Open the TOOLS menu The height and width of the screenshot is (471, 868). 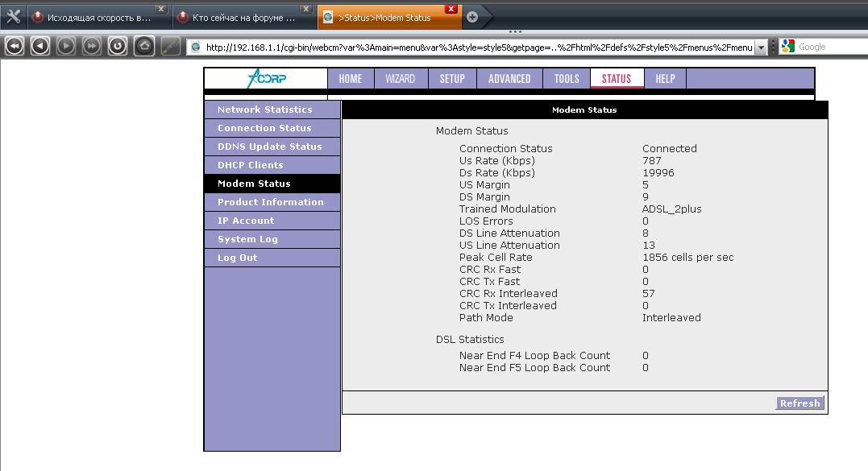[567, 79]
